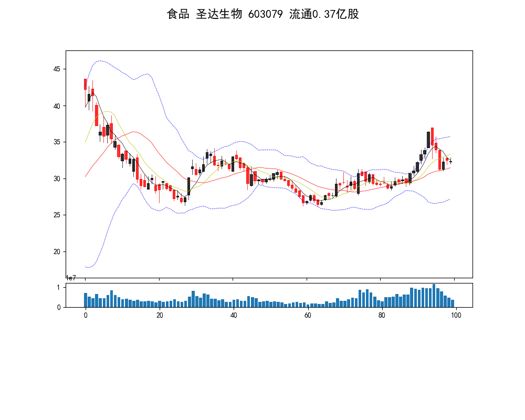The width and height of the screenshot is (525, 420).
Task: Click the upper blue dashed band's peak near 46
Action: coord(100,61)
